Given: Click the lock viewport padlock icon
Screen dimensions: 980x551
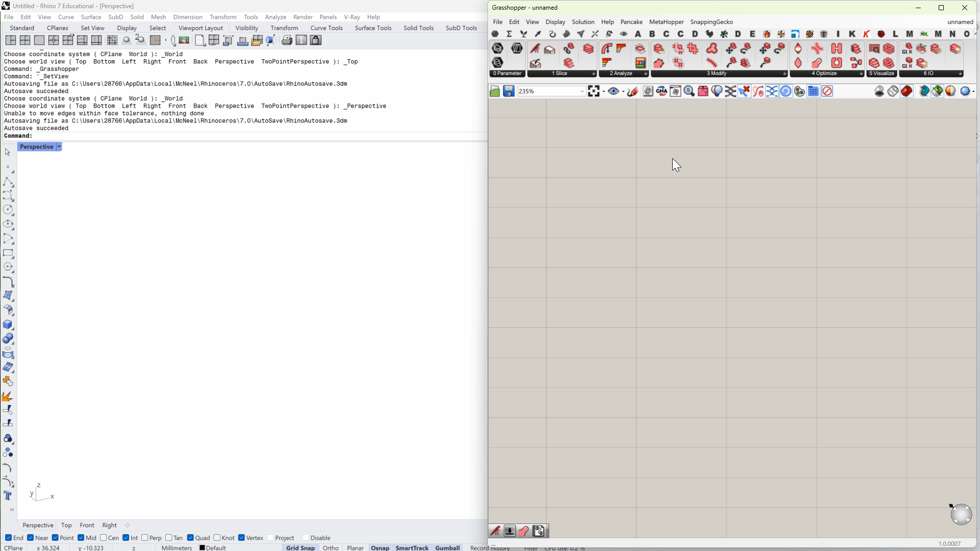Looking at the screenshot, I should click(316, 40).
